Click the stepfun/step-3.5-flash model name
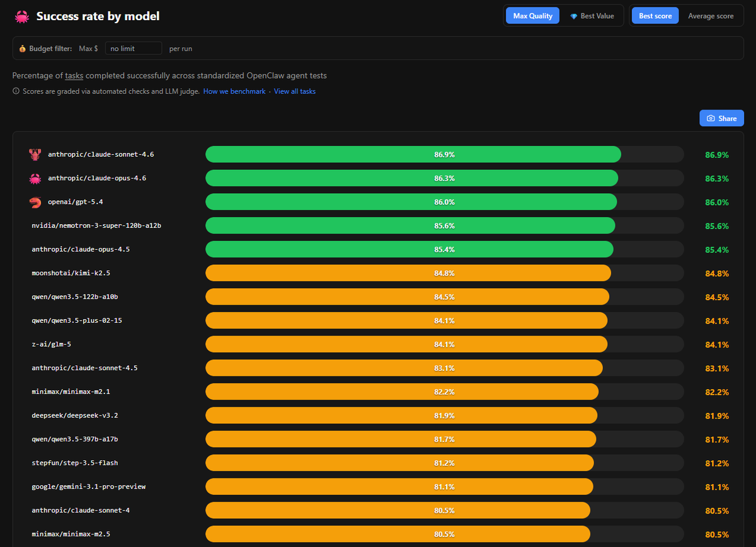The width and height of the screenshot is (756, 547). tap(75, 463)
